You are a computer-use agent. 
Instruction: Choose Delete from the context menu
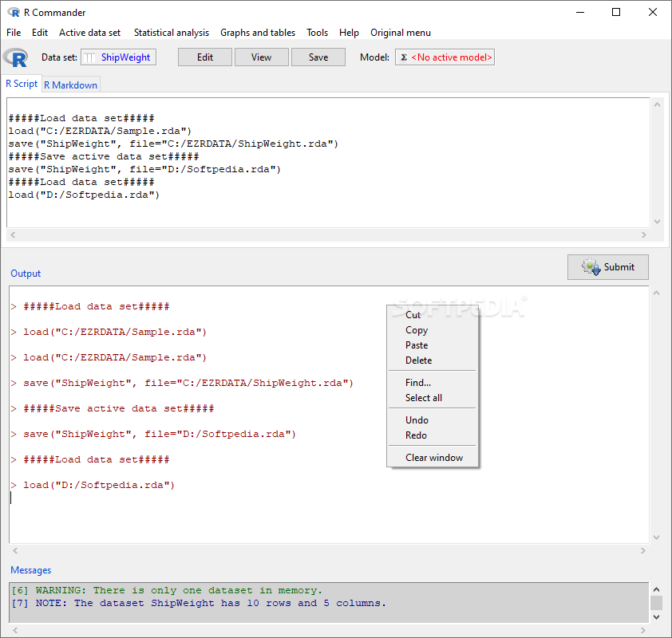[x=433, y=360]
